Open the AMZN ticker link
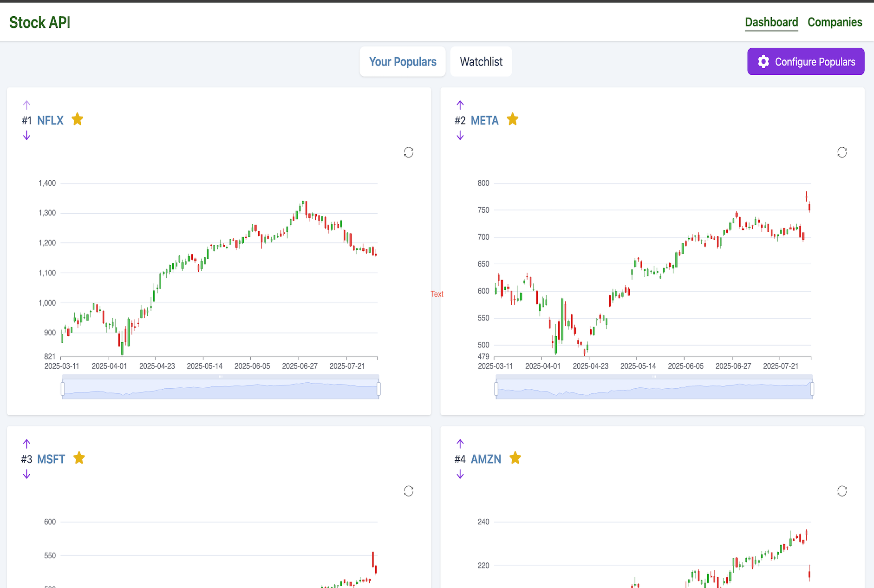Image resolution: width=874 pixels, height=588 pixels. [x=486, y=459]
